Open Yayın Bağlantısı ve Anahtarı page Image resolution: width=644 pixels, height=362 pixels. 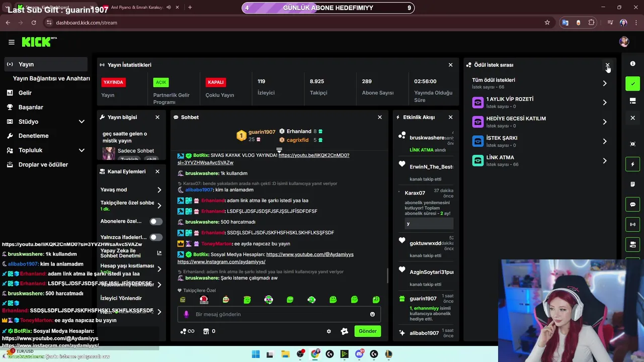coord(51,78)
